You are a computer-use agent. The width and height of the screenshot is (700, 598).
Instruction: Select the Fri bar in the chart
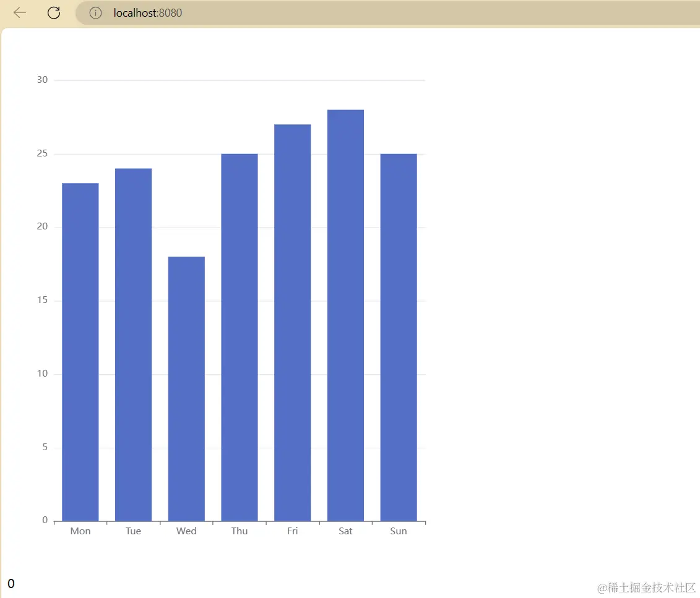click(292, 322)
